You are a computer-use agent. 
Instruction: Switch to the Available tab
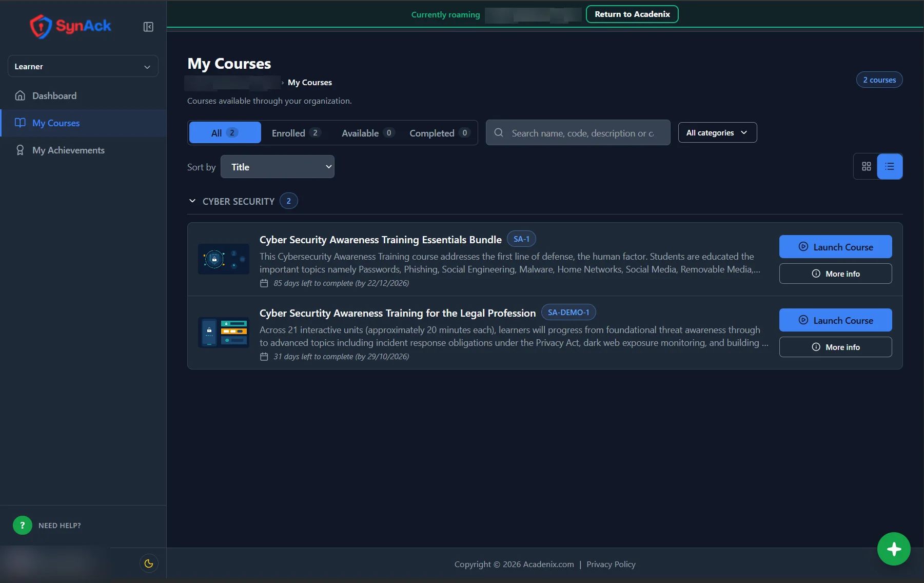(x=368, y=133)
